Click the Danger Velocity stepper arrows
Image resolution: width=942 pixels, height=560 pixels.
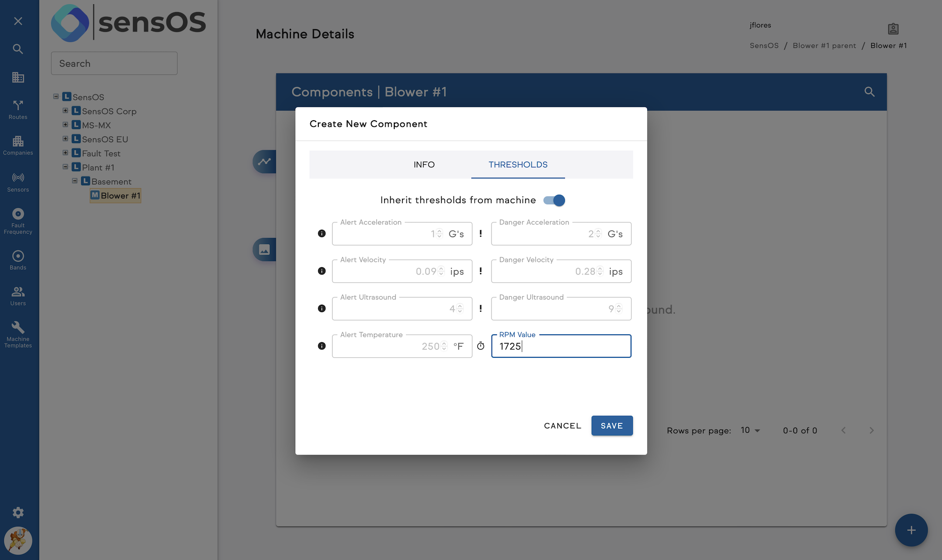600,271
